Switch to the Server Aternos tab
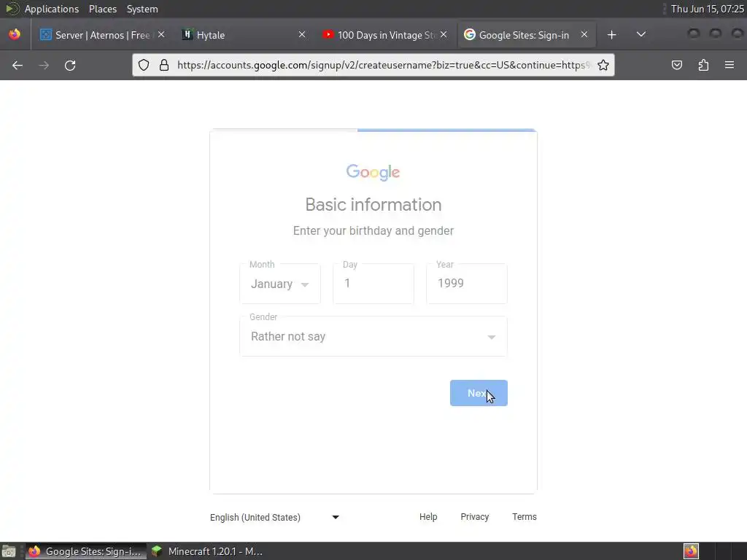Screen dimensions: 747x560 [102, 35]
